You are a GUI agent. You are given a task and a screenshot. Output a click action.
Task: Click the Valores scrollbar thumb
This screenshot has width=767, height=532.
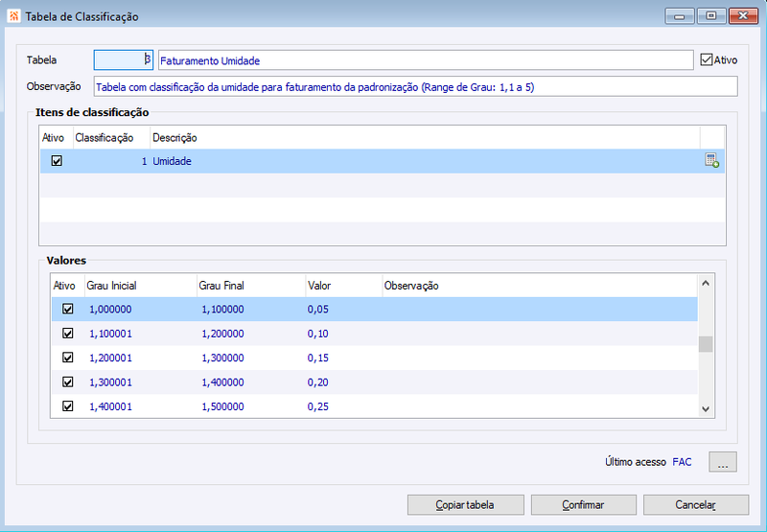click(x=706, y=344)
